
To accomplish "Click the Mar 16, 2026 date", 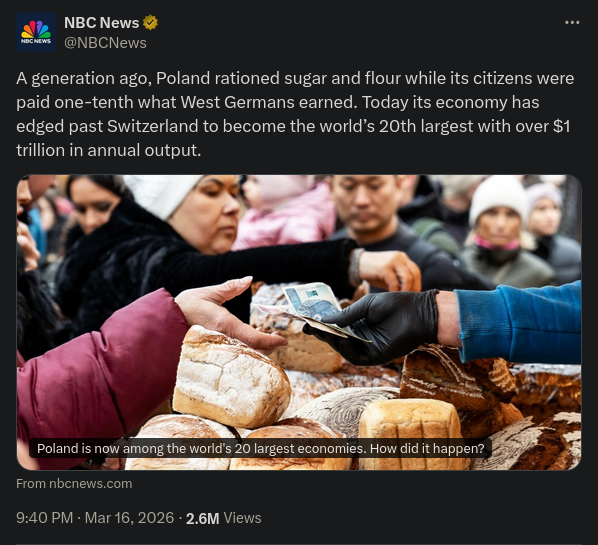I will 129,518.
